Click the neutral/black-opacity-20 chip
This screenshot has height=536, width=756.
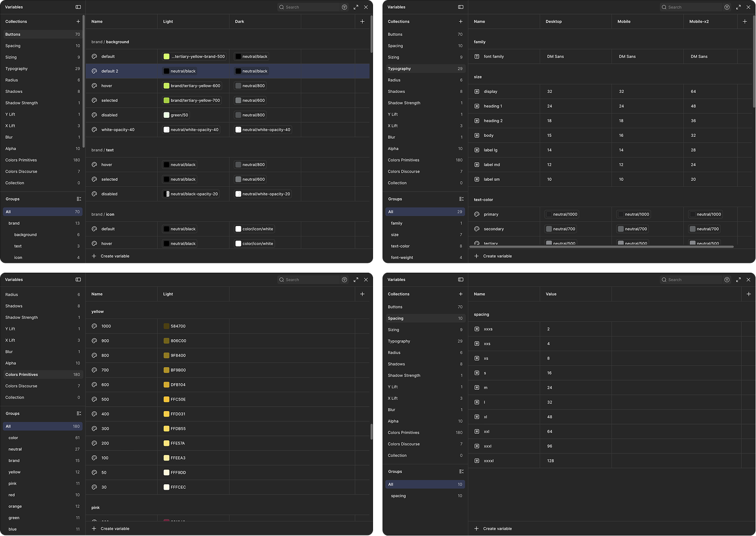(x=191, y=194)
